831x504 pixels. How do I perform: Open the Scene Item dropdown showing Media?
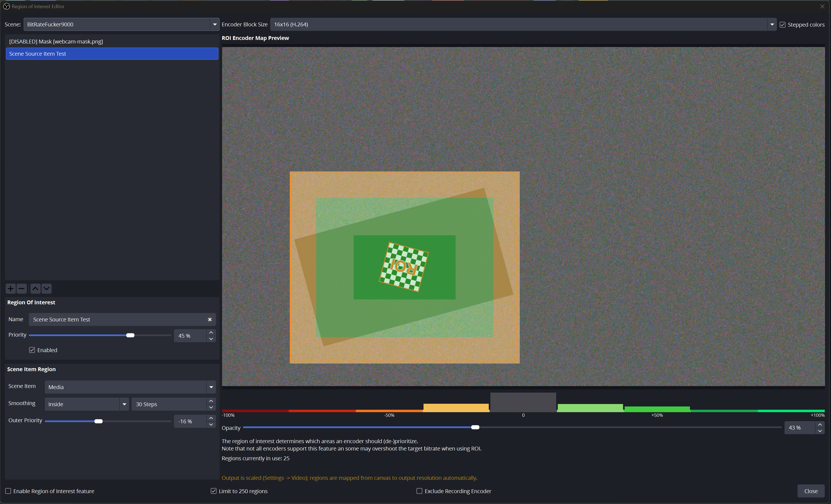point(130,387)
